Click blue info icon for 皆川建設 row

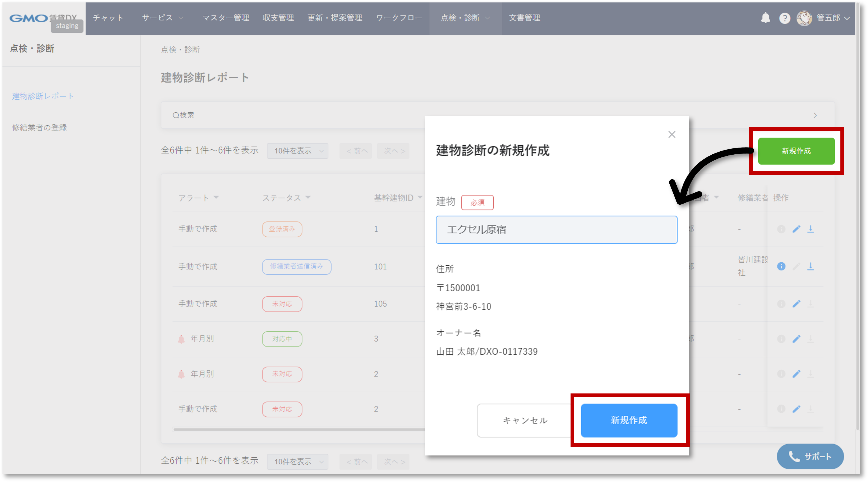781,266
